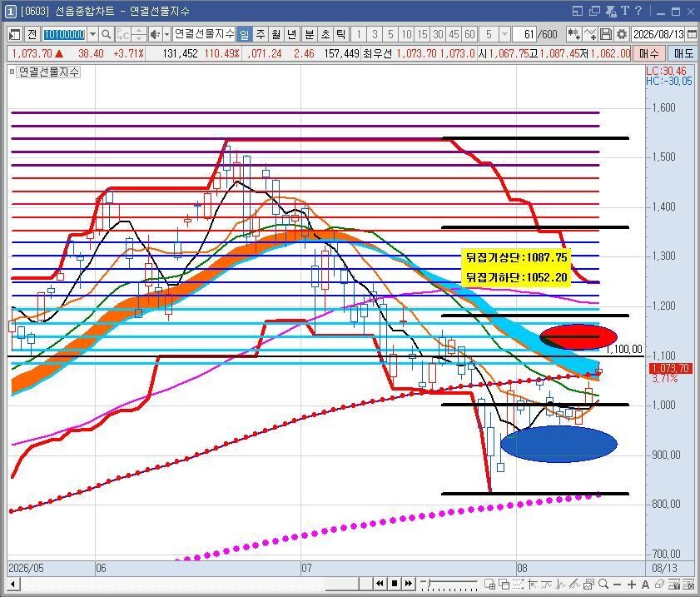The image size is (700, 597).
Task: Select second period 초
Action: 325,34
